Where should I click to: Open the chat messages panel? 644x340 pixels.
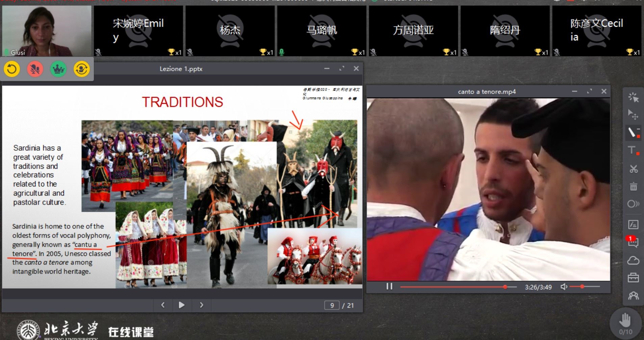pos(633,242)
